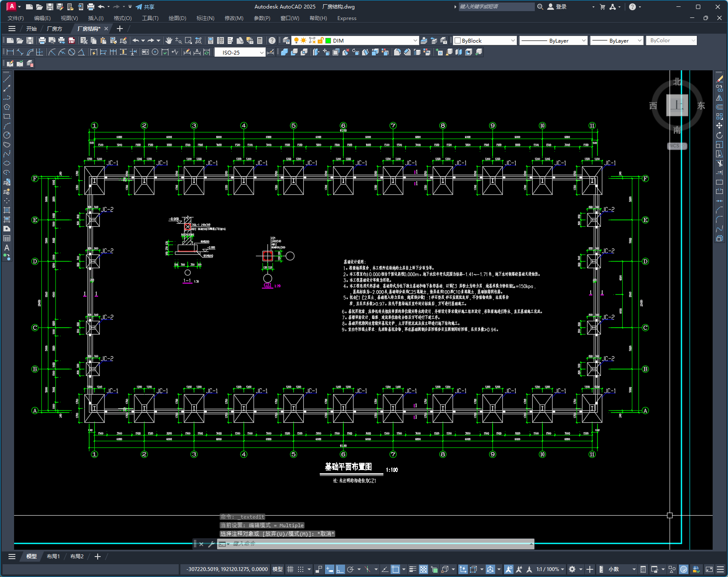Click the command line customize wrench
This screenshot has width=728, height=577.
click(x=211, y=544)
